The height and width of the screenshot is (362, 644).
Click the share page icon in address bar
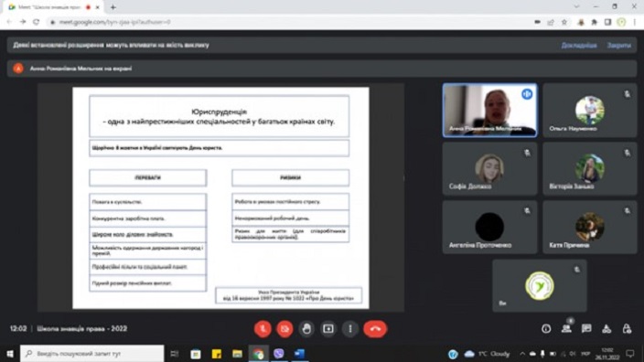(551, 22)
